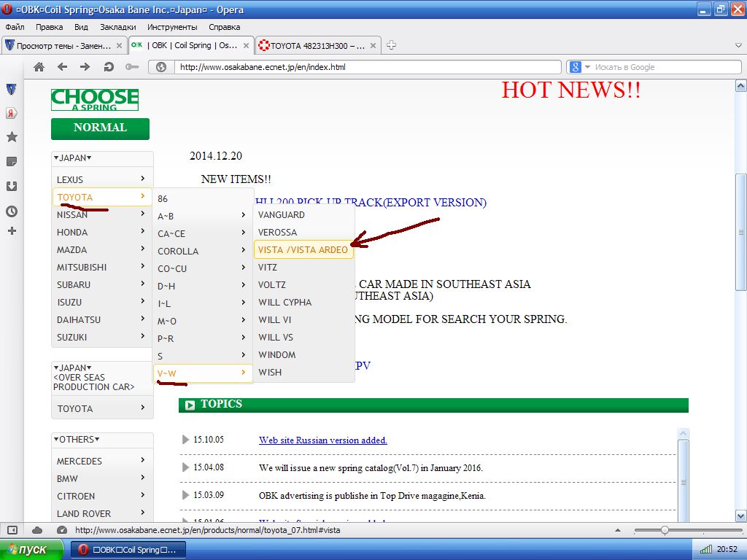The height and width of the screenshot is (560, 747).
Task: Open a new tab with plus button
Action: [391, 45]
